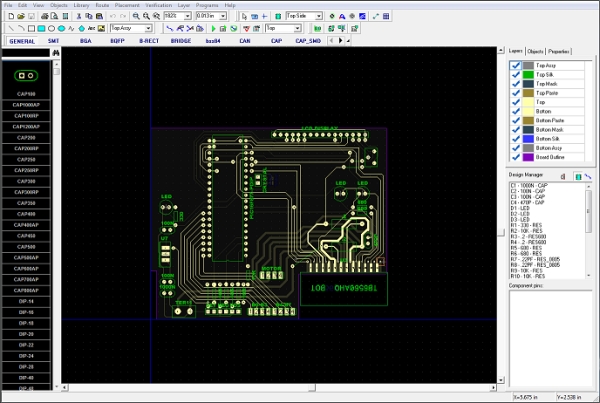
Task: Select the Line drawing tool
Action: [11, 28]
